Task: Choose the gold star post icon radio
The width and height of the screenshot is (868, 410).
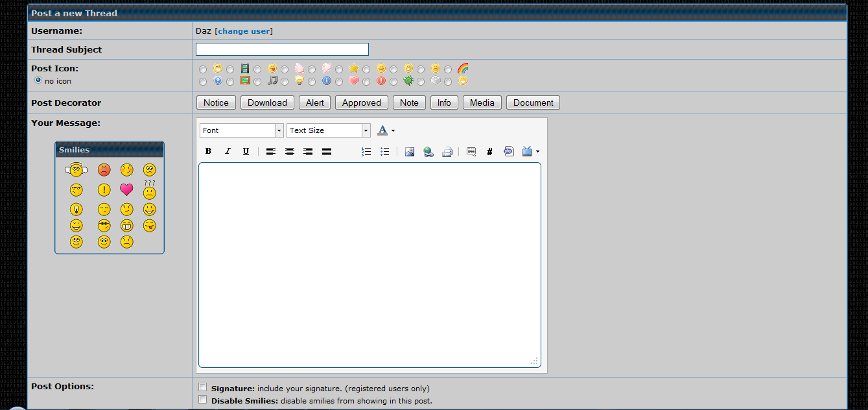Action: [x=340, y=69]
